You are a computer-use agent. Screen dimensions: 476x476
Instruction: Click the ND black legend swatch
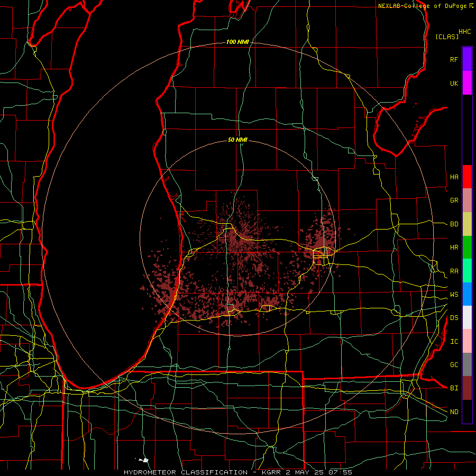(467, 411)
